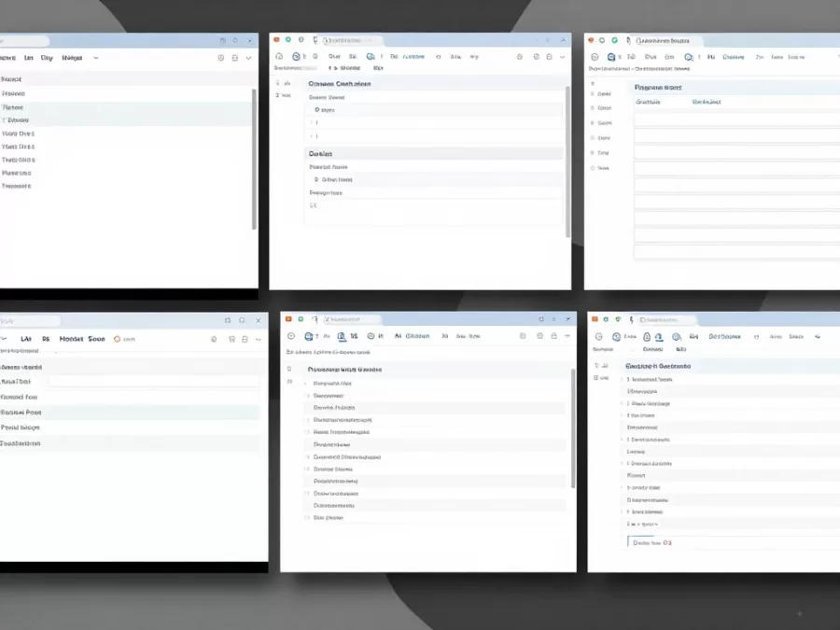Click the blue ring icon in top-middle window toolbar
The height and width of the screenshot is (630, 840).
296,56
